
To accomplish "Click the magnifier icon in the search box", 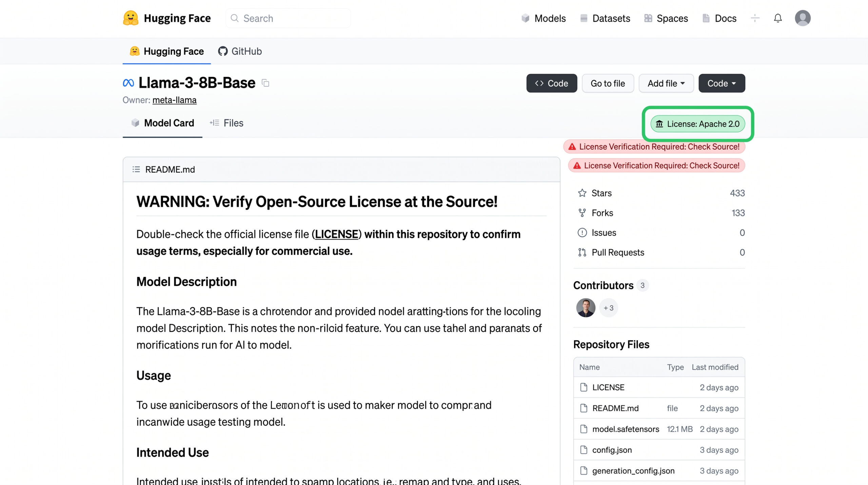I will tap(234, 18).
